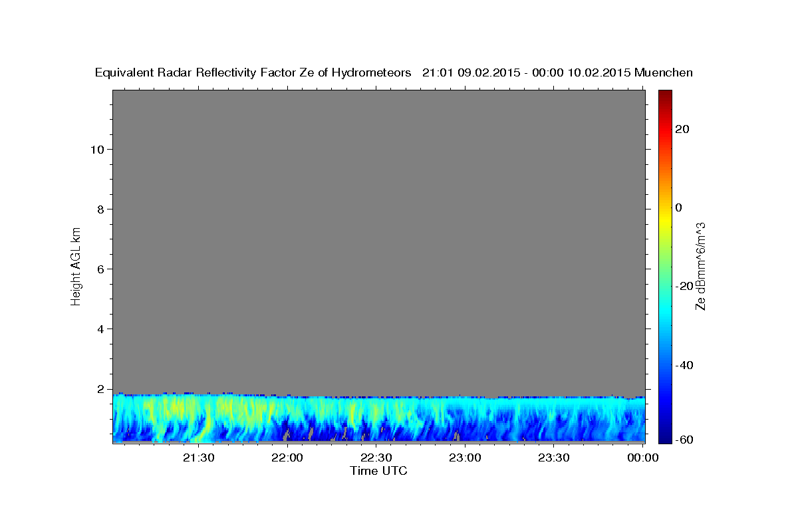This screenshot has height=532, width=798.
Task: Click the cloud layer at 23:30 below 2 km
Action: pos(554,419)
